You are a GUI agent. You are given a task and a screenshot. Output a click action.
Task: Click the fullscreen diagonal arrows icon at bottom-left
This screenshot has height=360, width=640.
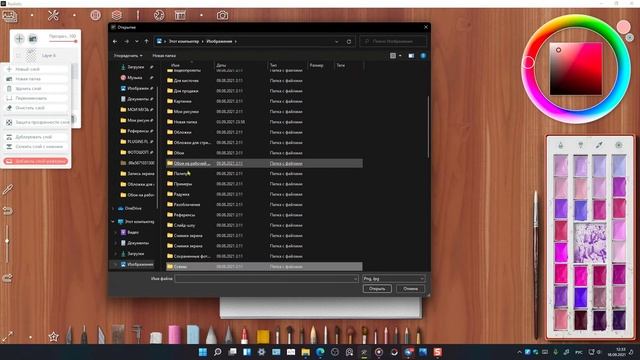click(x=7, y=337)
